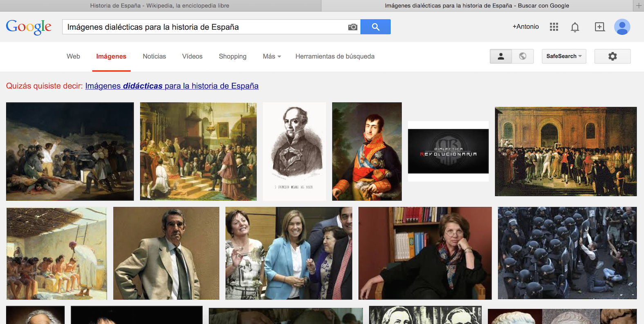Open the settings gear menu
This screenshot has width=644, height=324.
point(612,56)
